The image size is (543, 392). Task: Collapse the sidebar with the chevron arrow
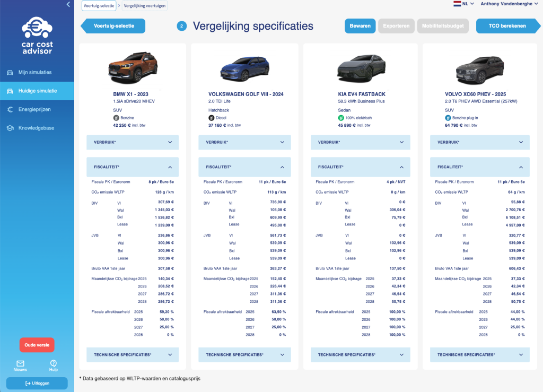(x=68, y=4)
